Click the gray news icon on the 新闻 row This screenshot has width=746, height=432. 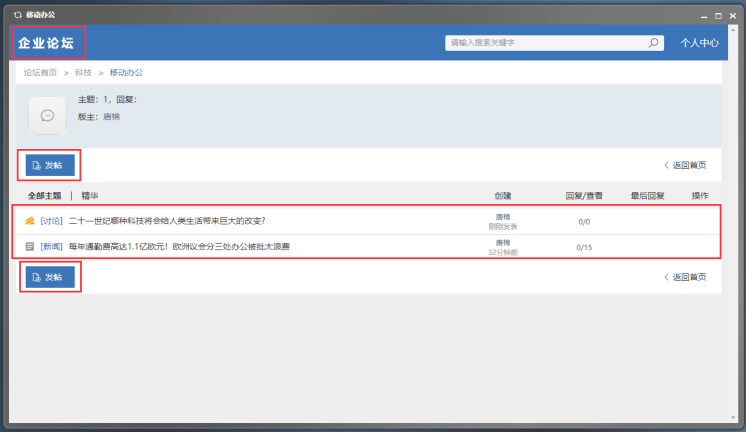click(29, 246)
